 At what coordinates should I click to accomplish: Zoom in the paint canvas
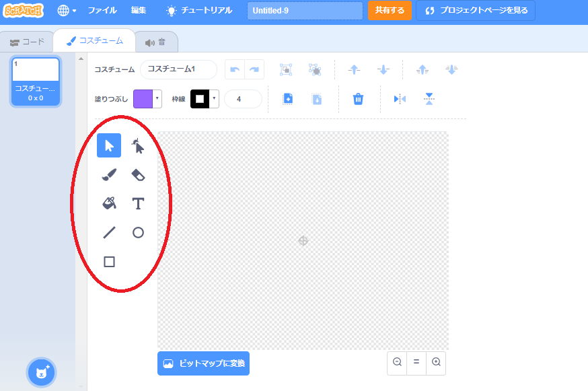[x=436, y=363]
